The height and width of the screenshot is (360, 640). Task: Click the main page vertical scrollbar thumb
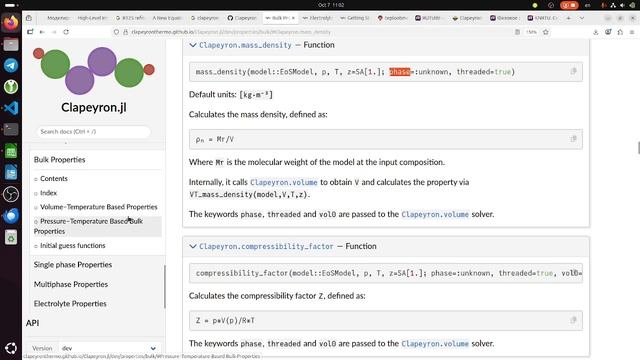click(638, 148)
